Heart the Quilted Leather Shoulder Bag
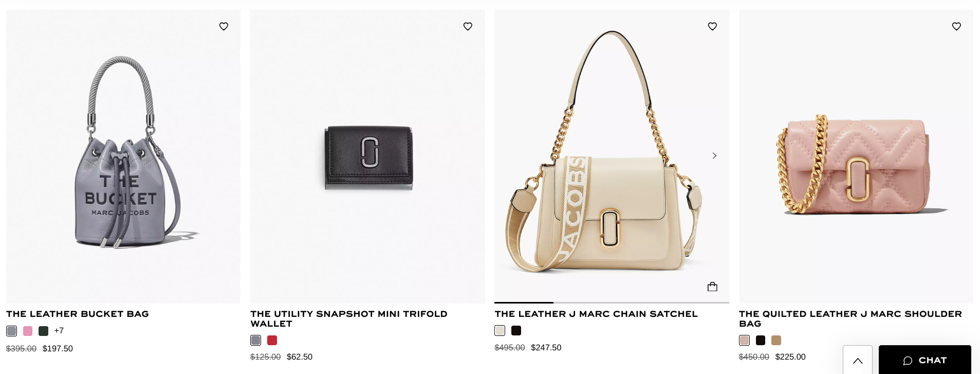The height and width of the screenshot is (374, 980). click(x=956, y=26)
